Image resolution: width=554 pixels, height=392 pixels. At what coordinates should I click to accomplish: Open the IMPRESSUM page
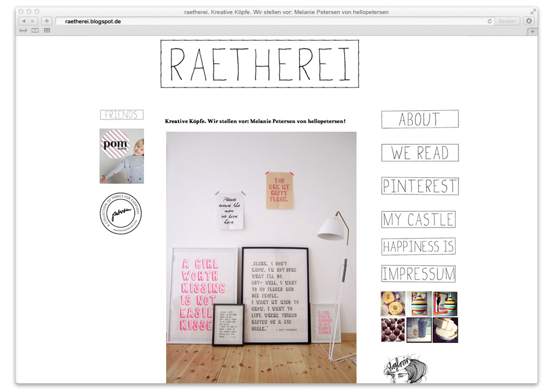coord(418,274)
